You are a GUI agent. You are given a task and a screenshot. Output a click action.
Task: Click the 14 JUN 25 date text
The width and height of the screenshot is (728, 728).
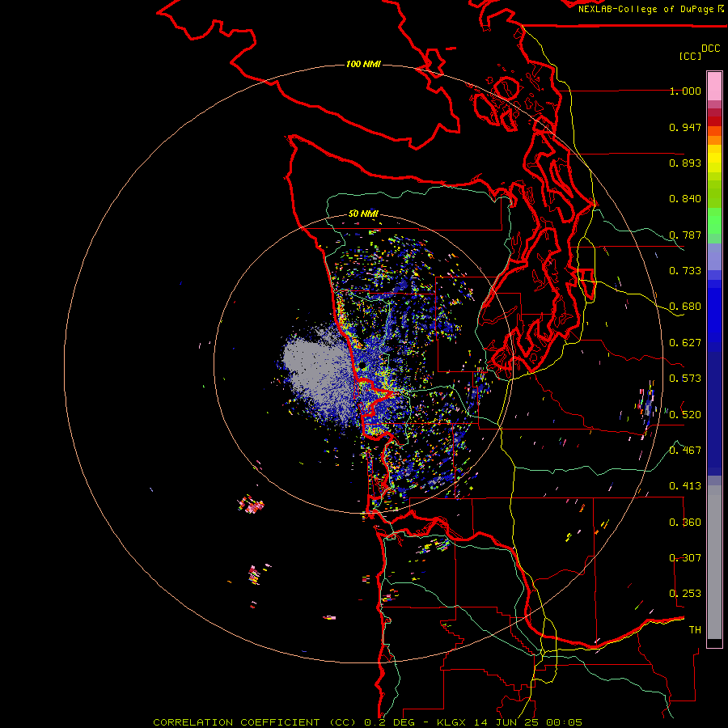click(x=505, y=722)
